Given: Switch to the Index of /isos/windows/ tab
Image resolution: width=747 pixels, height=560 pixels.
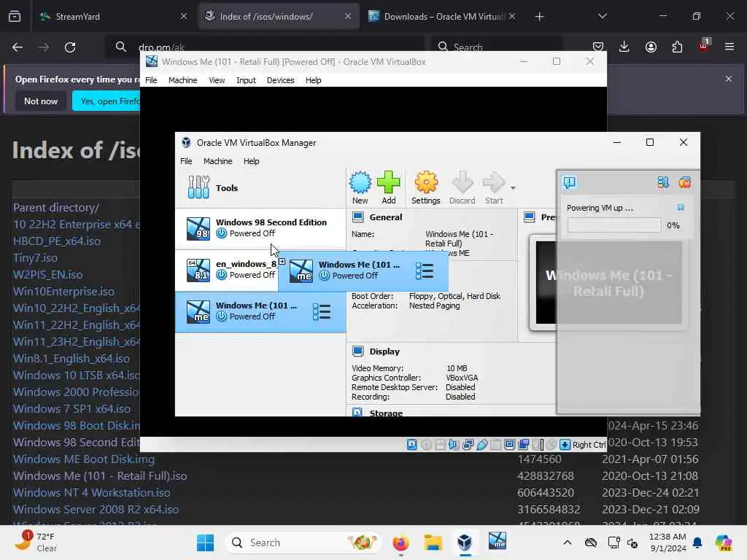Looking at the screenshot, I should click(278, 16).
